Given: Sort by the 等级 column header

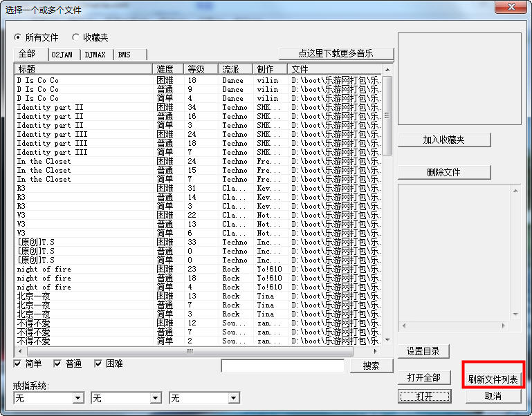Looking at the screenshot, I should (x=201, y=69).
